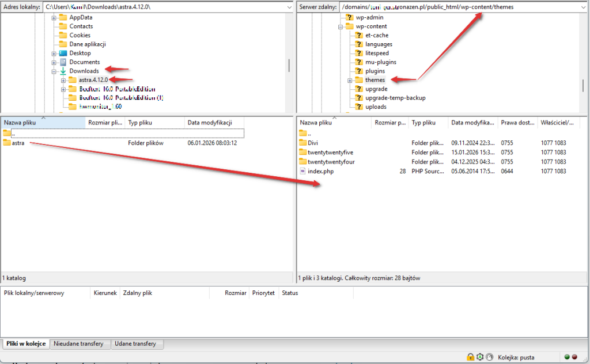Switch to the Udane transfery tab

(137, 344)
